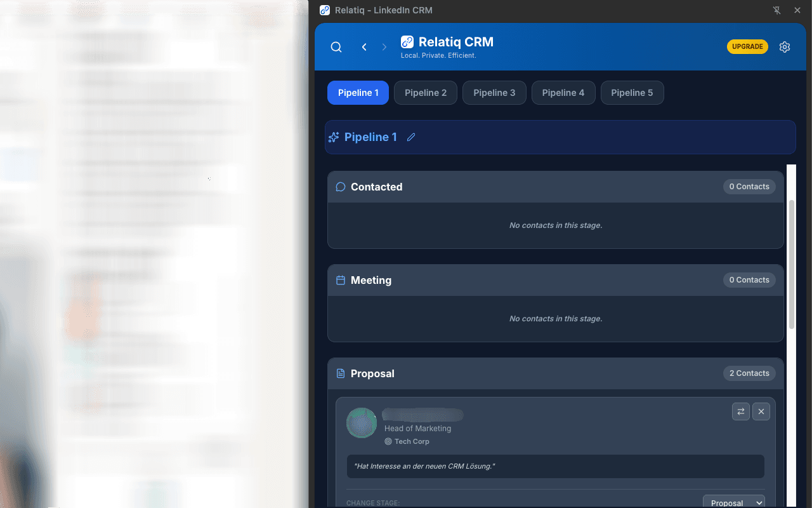Click the Head of Marketing title
Image resolution: width=812 pixels, height=508 pixels.
point(417,429)
